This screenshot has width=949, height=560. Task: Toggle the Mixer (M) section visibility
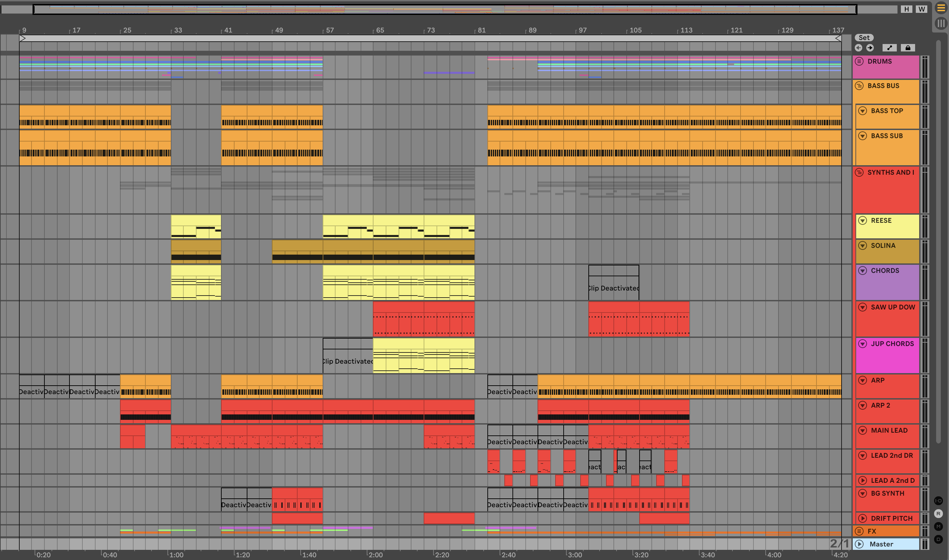(938, 526)
